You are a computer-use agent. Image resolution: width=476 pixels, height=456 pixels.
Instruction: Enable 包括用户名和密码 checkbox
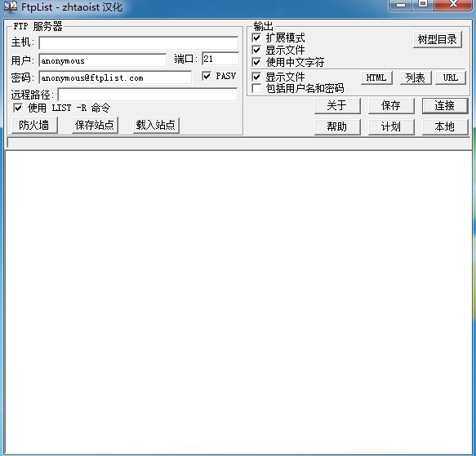click(256, 89)
